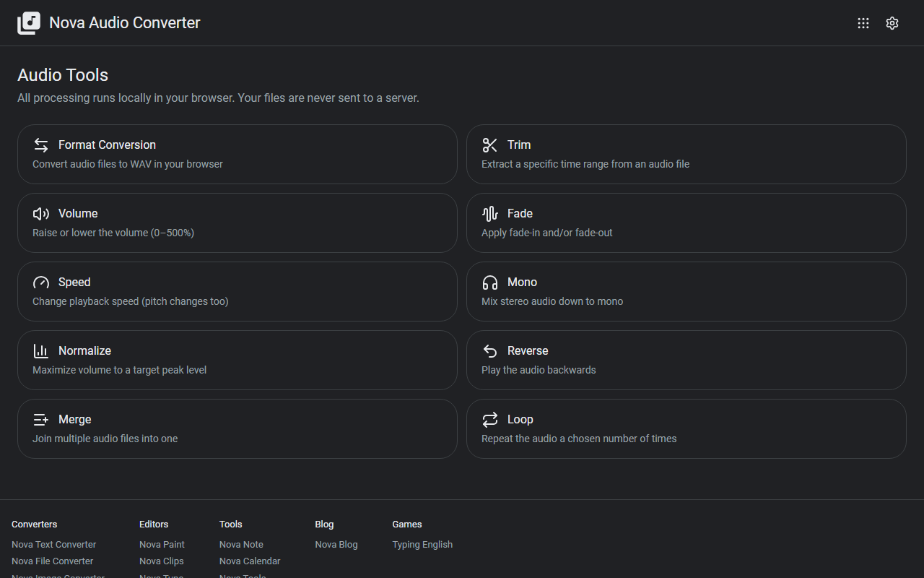
Task: Open the settings gear icon
Action: point(892,23)
